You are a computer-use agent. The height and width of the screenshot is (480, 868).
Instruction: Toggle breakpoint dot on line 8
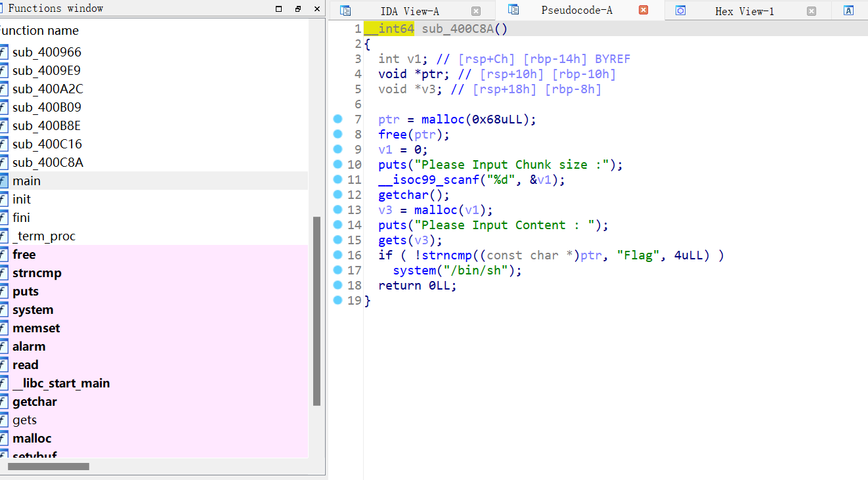337,134
